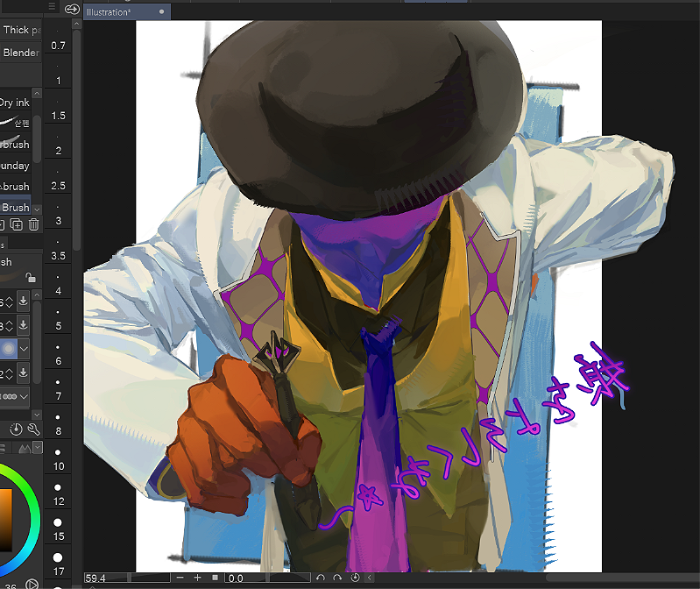Screen dimensions: 700x589
Task: Delete the selected sub tool
Action: pos(34,224)
